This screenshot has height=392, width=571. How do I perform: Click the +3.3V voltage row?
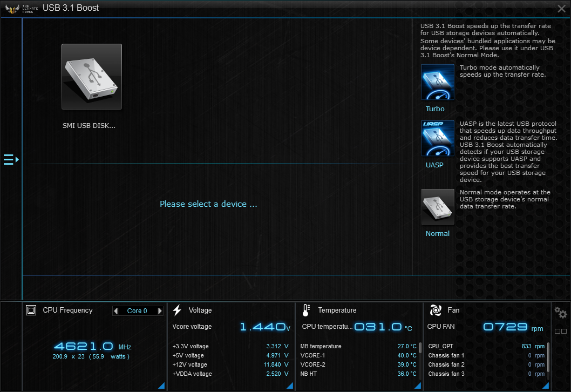230,346
